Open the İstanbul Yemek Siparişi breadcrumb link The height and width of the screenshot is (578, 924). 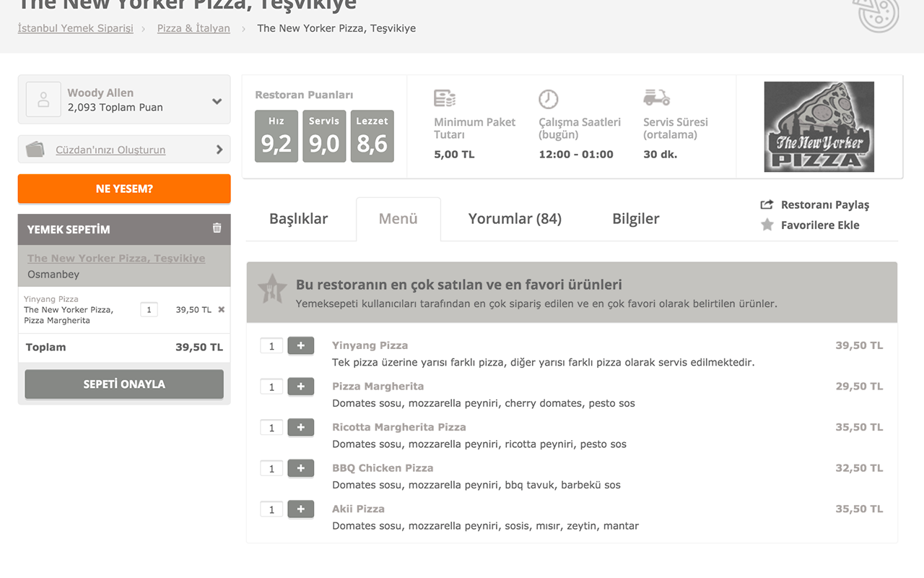tap(76, 28)
